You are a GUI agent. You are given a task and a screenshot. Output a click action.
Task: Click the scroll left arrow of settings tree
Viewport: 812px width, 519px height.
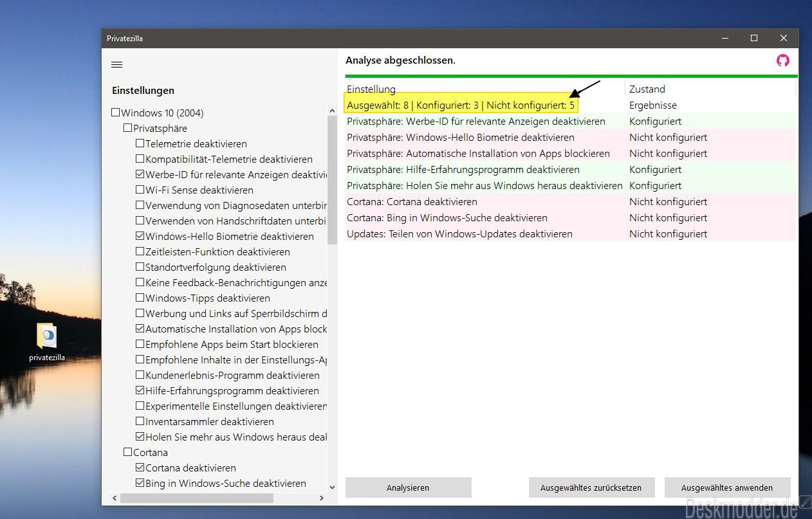click(x=116, y=498)
